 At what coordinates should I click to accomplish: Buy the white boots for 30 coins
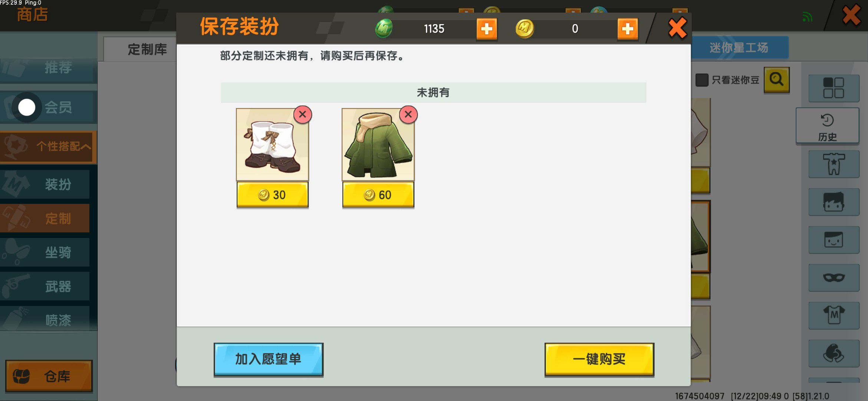[x=272, y=195]
